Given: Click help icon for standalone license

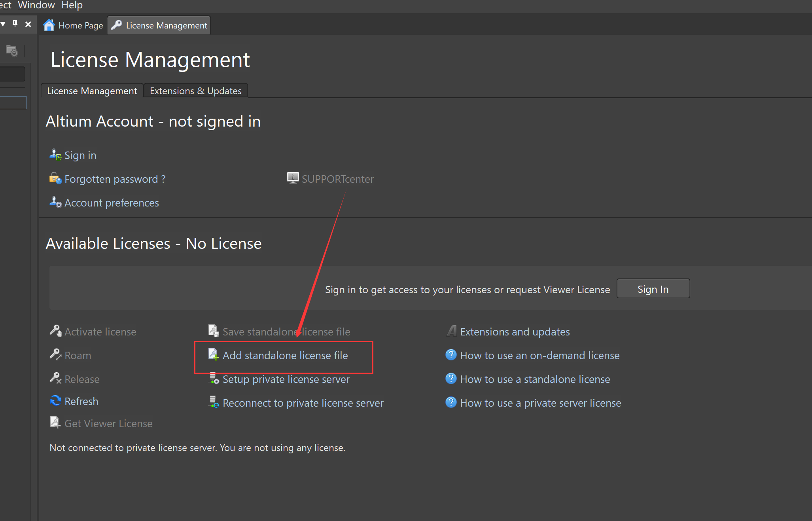Looking at the screenshot, I should coord(451,379).
